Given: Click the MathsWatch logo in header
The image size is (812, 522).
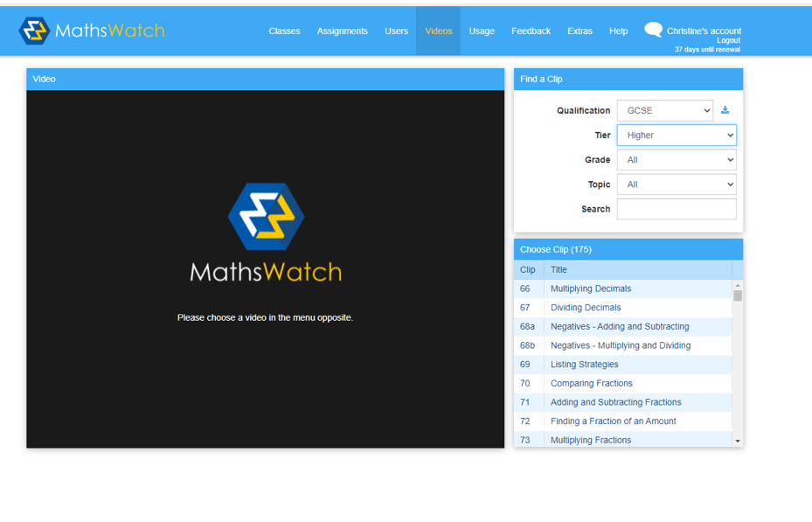Looking at the screenshot, I should [x=92, y=31].
